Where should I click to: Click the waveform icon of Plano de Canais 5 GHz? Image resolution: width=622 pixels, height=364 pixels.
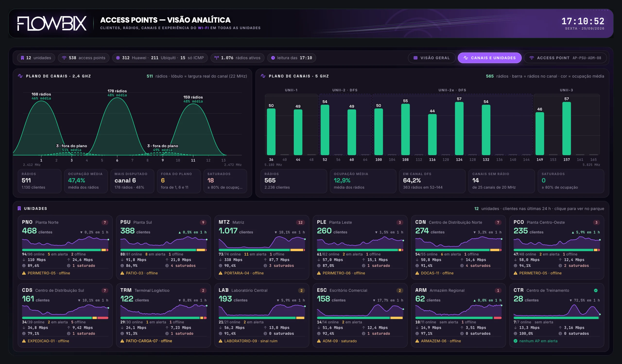263,76
